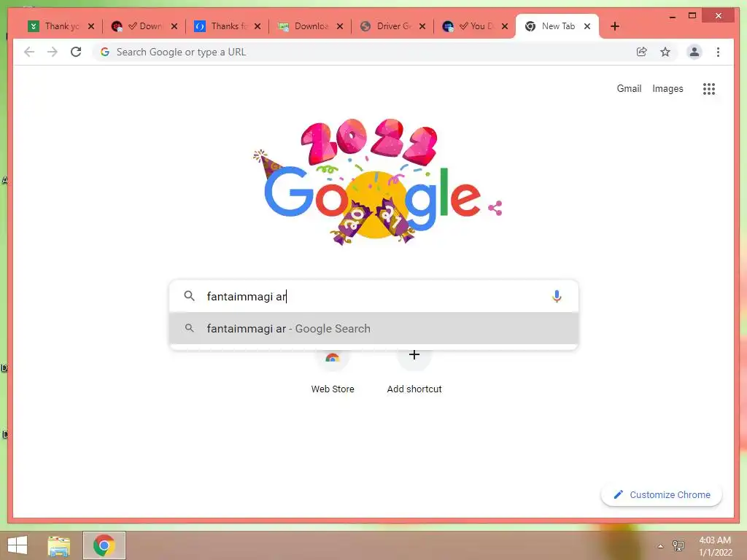
Task: Close the 'Driver G' tab
Action: point(422,26)
